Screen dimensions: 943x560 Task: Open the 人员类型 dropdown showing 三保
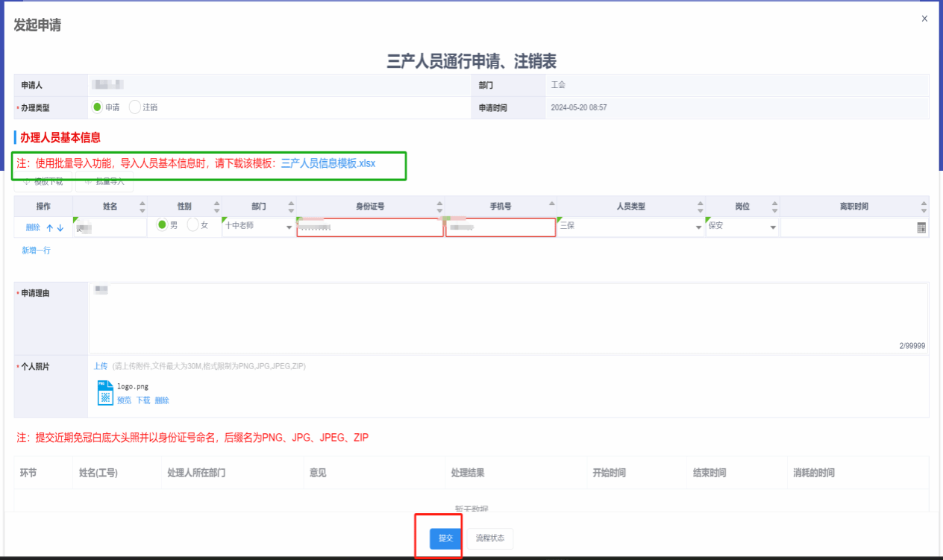[699, 227]
